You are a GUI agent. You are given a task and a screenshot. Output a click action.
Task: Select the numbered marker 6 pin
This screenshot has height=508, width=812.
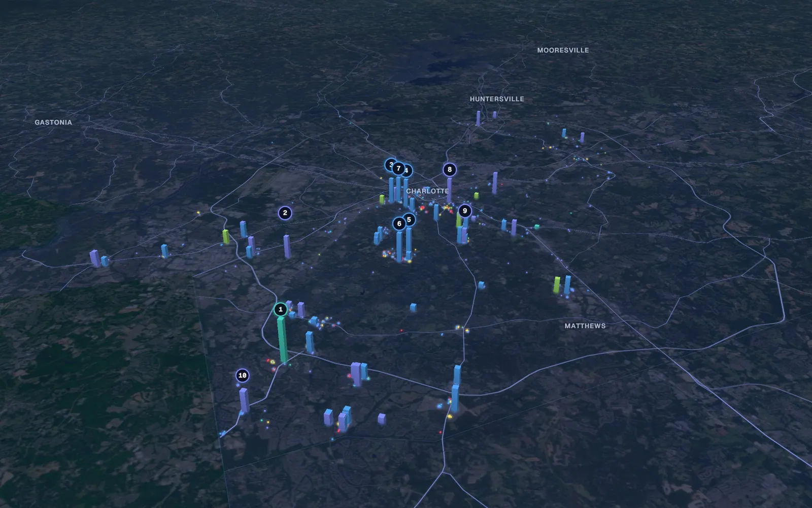[399, 224]
